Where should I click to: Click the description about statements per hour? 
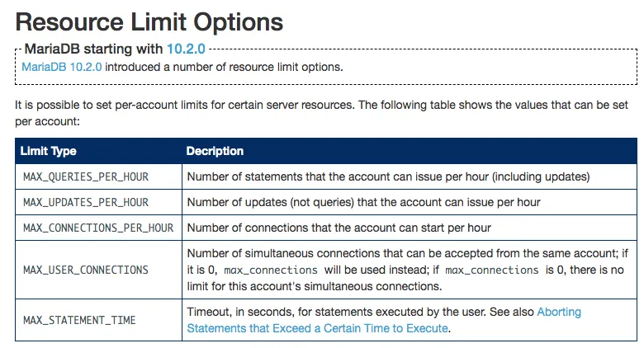(x=388, y=176)
